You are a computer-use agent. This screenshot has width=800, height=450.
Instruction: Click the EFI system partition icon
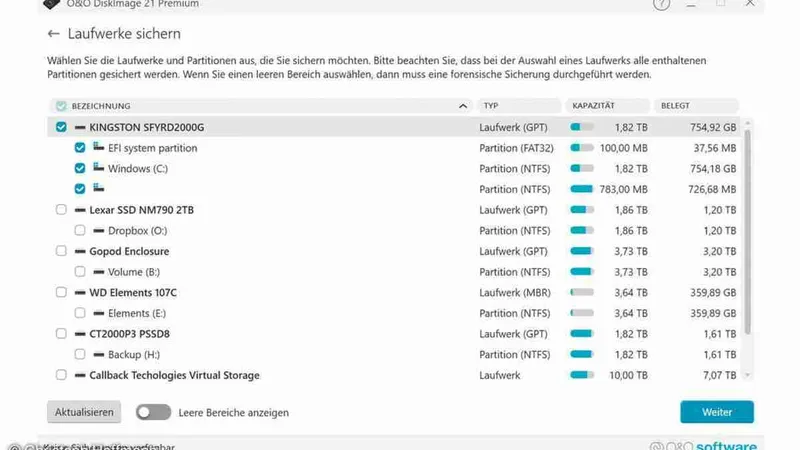coord(98,147)
